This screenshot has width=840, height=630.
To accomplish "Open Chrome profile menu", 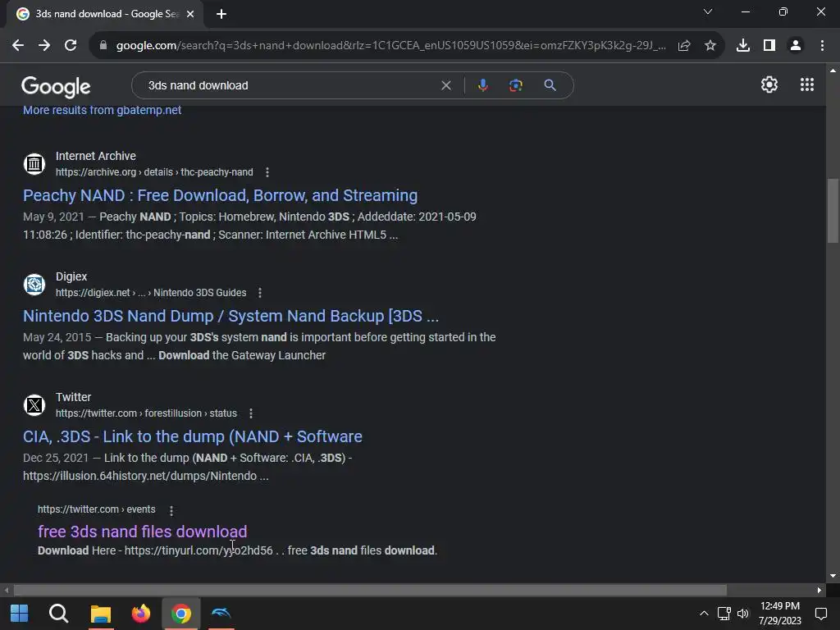I will pos(796,46).
